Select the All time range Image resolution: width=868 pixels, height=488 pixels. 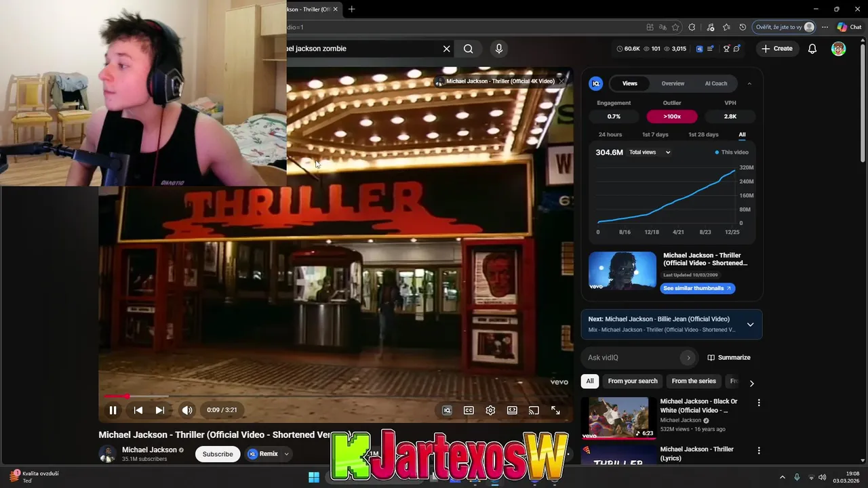(742, 135)
